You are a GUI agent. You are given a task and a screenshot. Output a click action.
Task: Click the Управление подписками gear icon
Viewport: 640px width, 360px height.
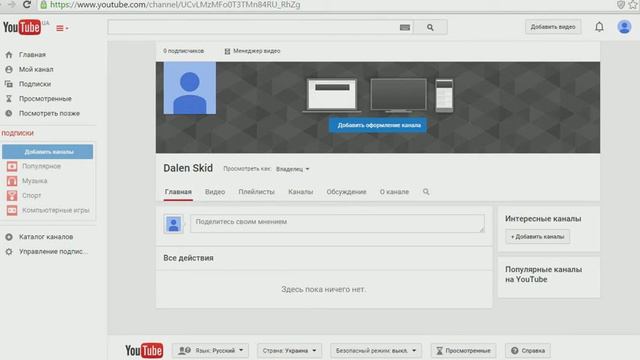[x=9, y=251]
